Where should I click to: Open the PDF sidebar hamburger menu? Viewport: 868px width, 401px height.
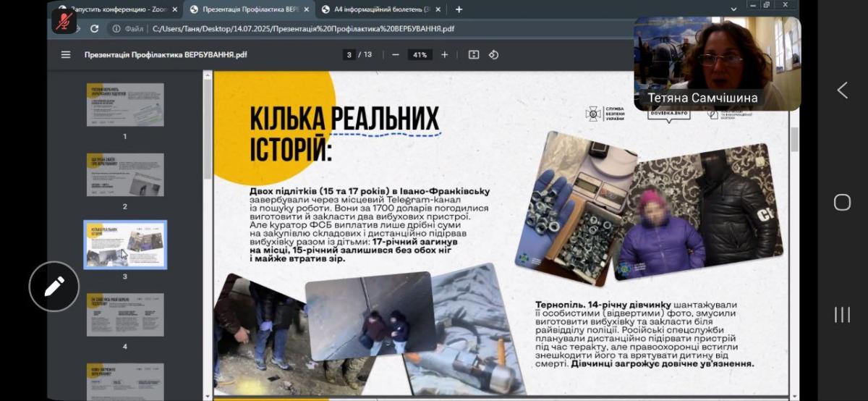(x=66, y=55)
